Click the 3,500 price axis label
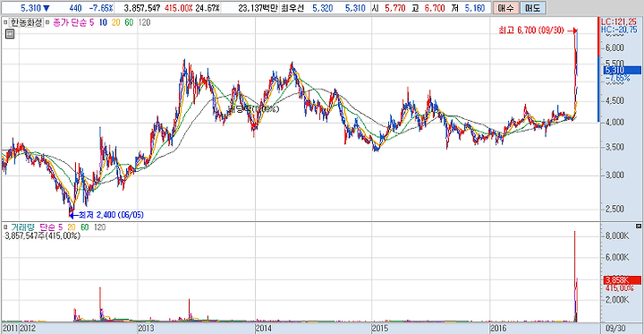This screenshot has height=334, width=644. pyautogui.click(x=615, y=147)
